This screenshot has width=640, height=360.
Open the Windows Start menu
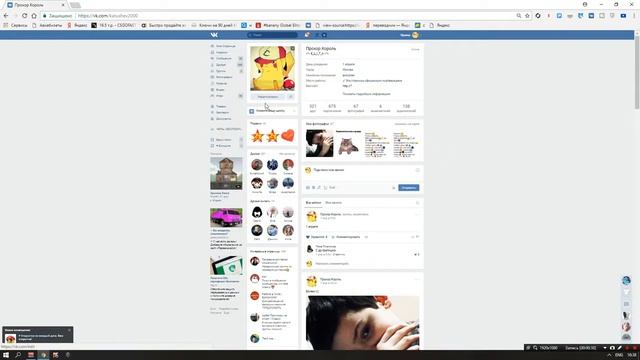6,355
